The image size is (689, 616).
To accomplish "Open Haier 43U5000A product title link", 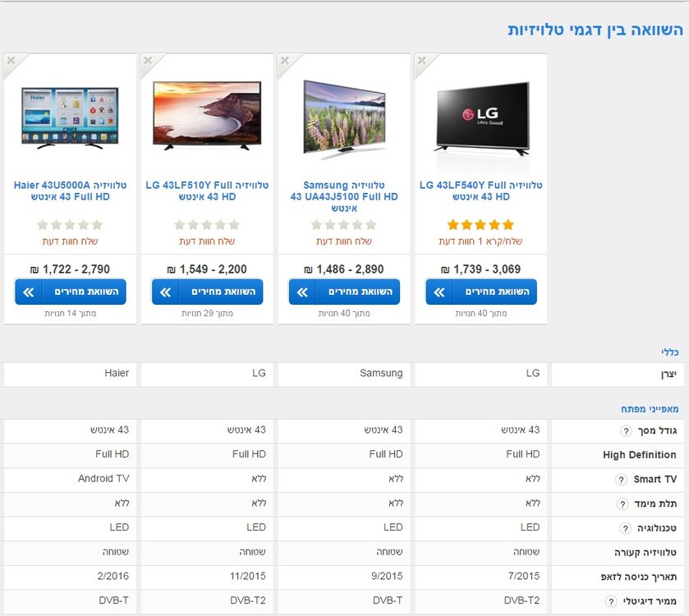I will (x=71, y=191).
